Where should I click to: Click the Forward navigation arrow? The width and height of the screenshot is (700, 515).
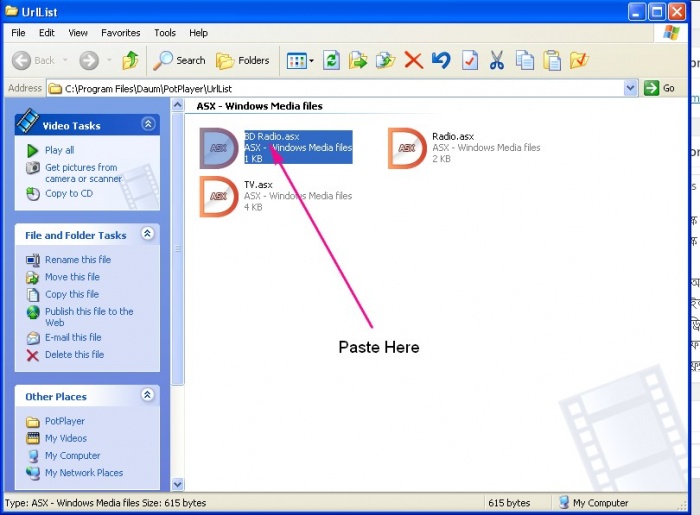(89, 60)
